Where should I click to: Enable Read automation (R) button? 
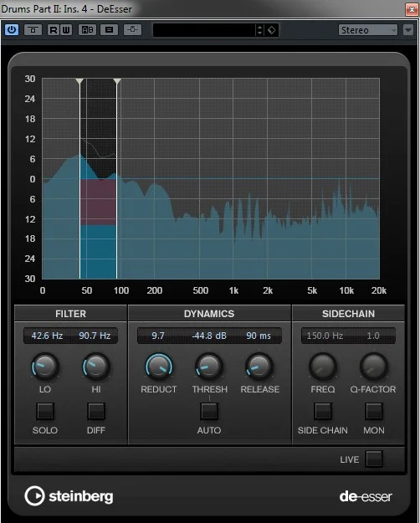tap(53, 30)
